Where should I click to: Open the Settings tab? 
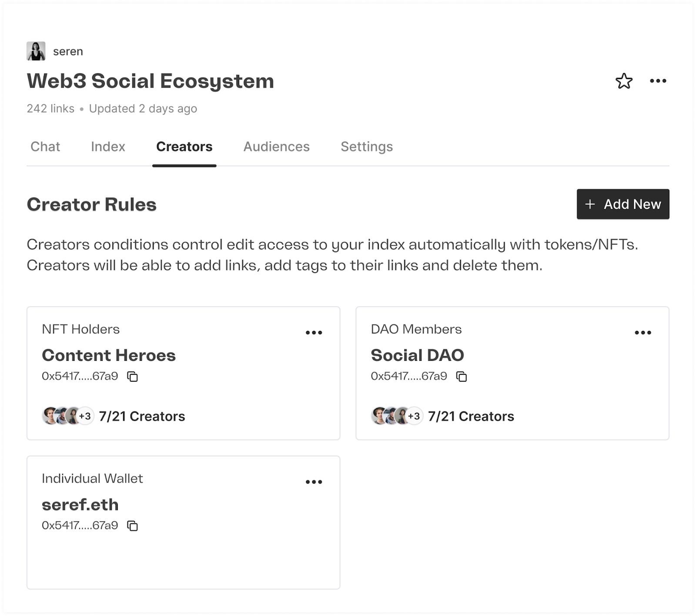[366, 147]
